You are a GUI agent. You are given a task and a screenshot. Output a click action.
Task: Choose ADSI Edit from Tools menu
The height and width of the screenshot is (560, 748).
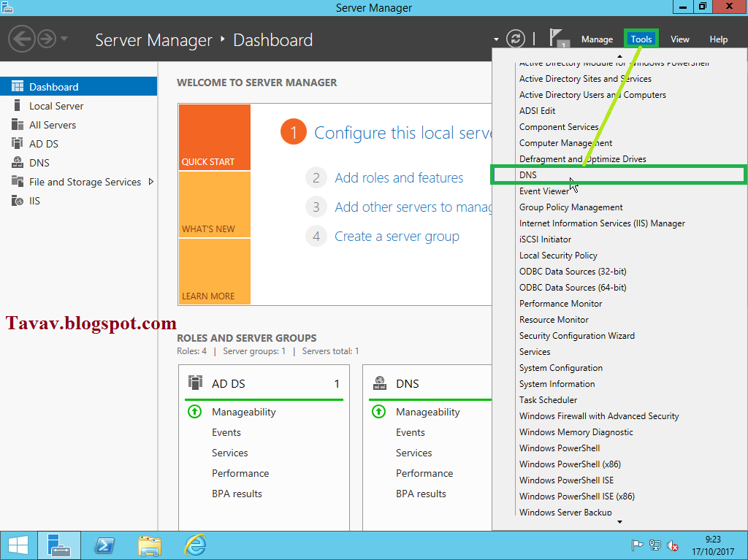pyautogui.click(x=537, y=111)
